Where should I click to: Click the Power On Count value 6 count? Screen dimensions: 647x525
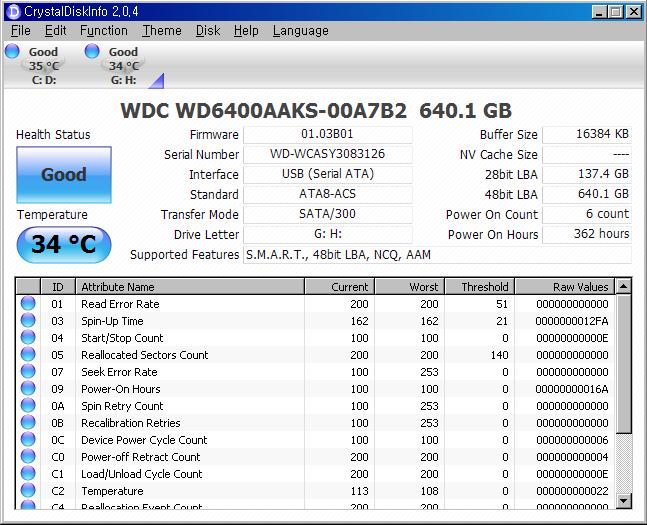pyautogui.click(x=587, y=214)
